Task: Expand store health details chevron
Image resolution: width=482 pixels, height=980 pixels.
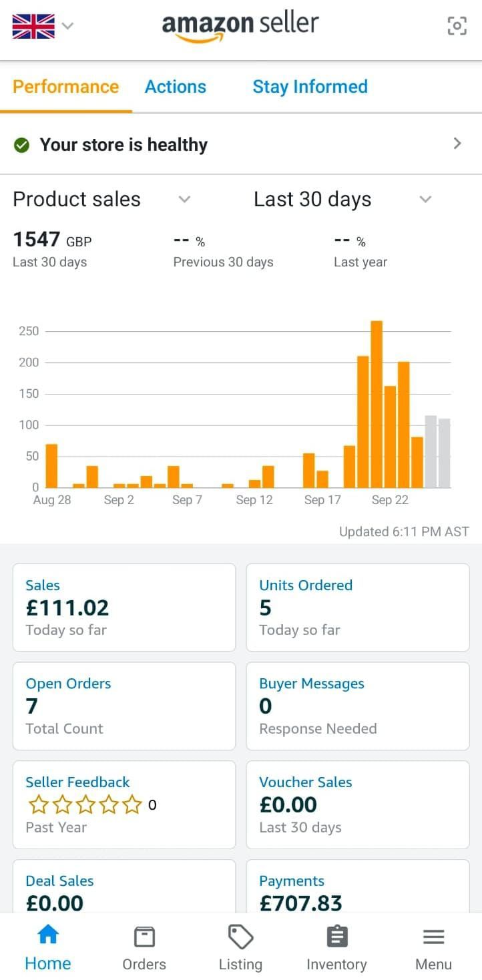Action: [457, 144]
